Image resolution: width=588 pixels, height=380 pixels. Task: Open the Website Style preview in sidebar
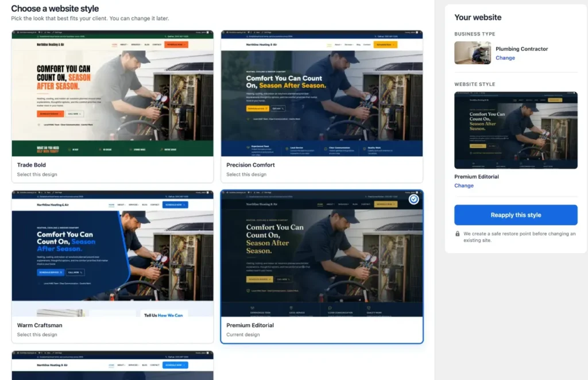pos(516,130)
